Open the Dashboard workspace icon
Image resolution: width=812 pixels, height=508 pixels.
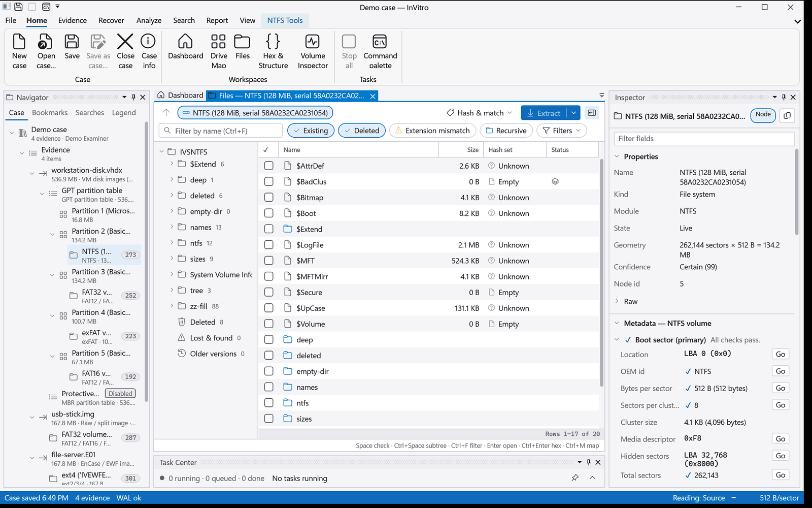click(185, 47)
